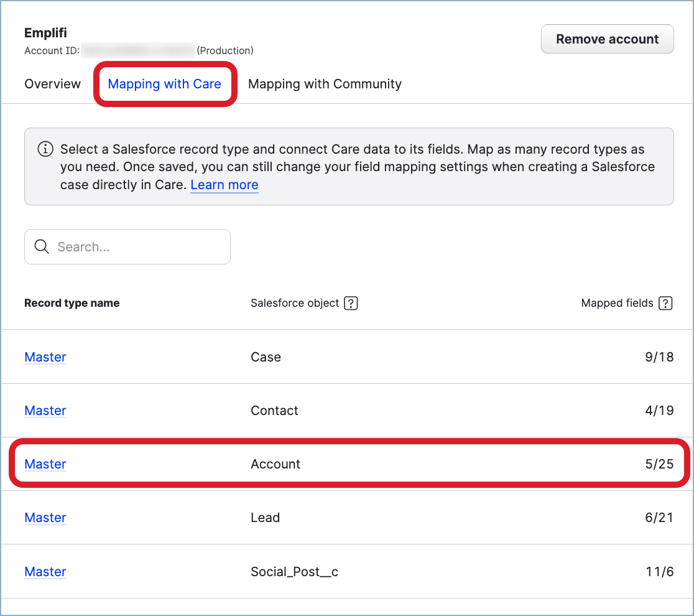
Task: Select the Case object cell
Action: coord(266,357)
